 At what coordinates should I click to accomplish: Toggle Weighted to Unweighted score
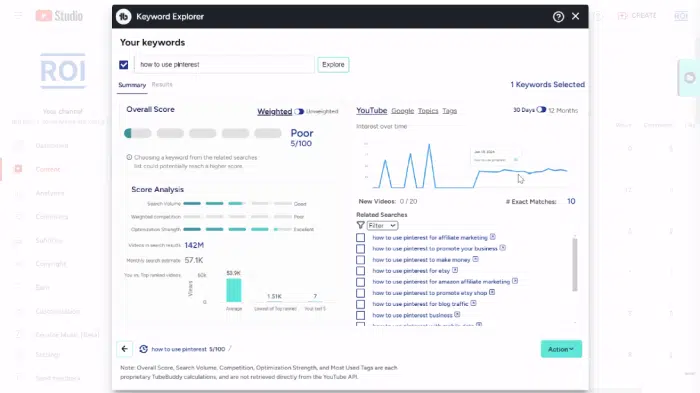coord(299,111)
